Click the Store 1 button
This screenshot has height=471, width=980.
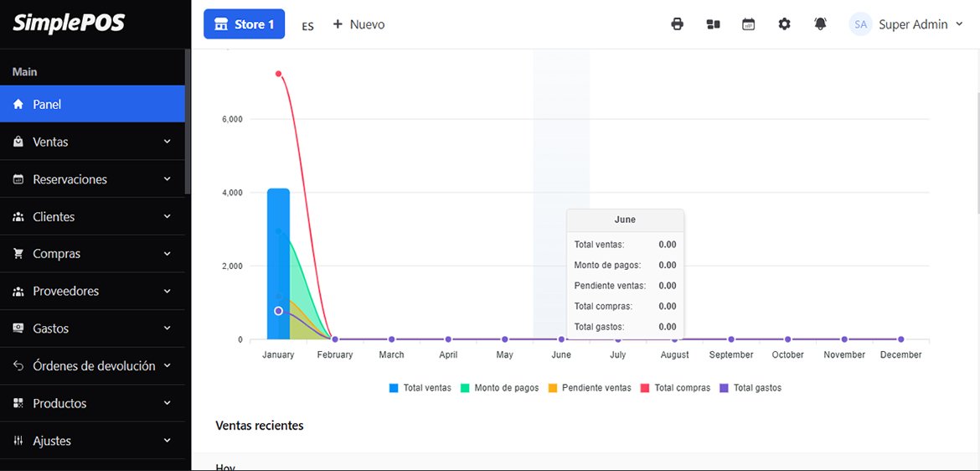[244, 24]
